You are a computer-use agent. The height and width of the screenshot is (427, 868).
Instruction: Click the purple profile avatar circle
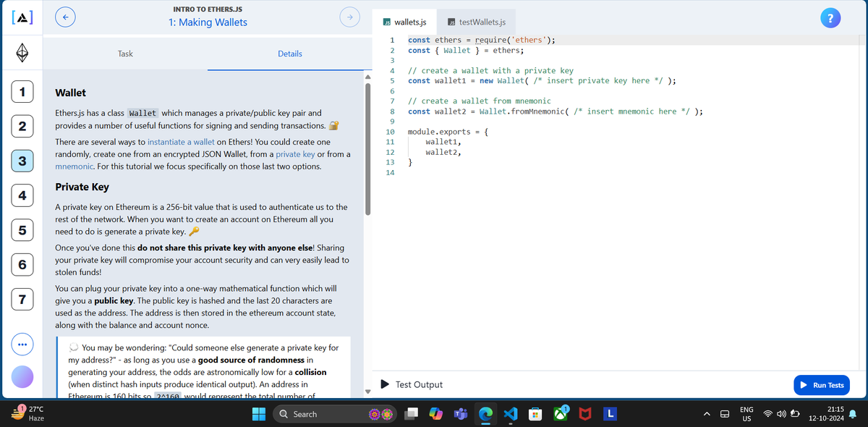point(22,377)
